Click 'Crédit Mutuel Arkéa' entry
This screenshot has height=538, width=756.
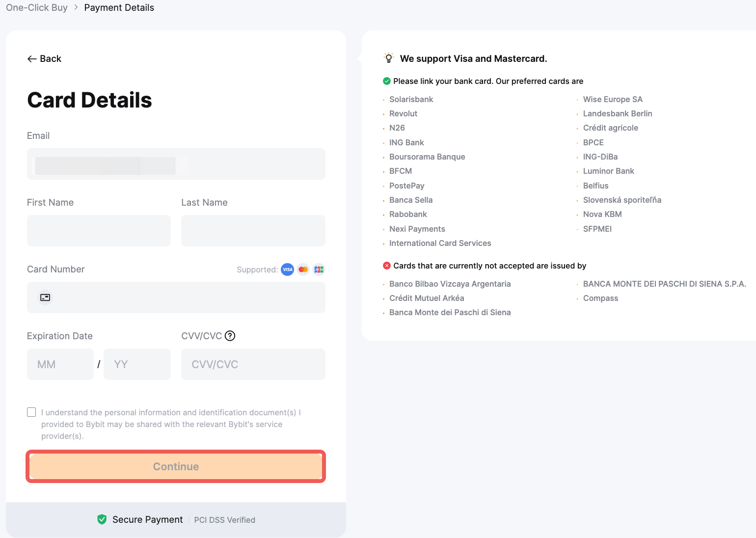427,298
